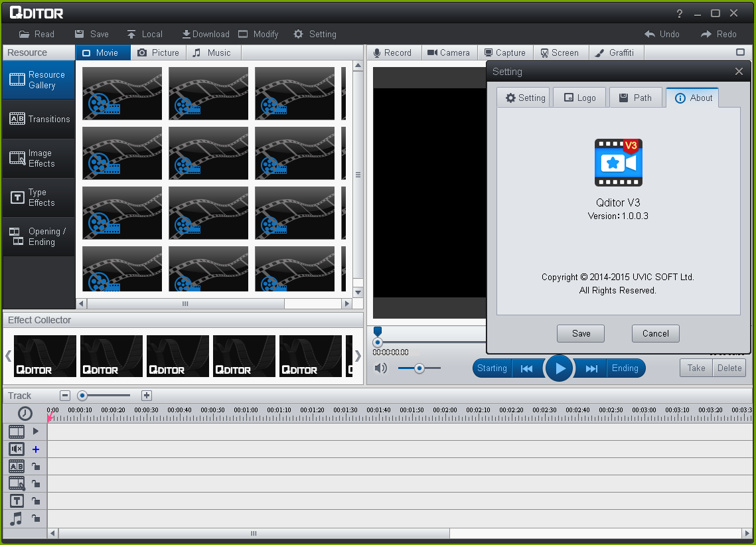Open the Camera recording tool
This screenshot has width=756, height=545.
(432, 53)
